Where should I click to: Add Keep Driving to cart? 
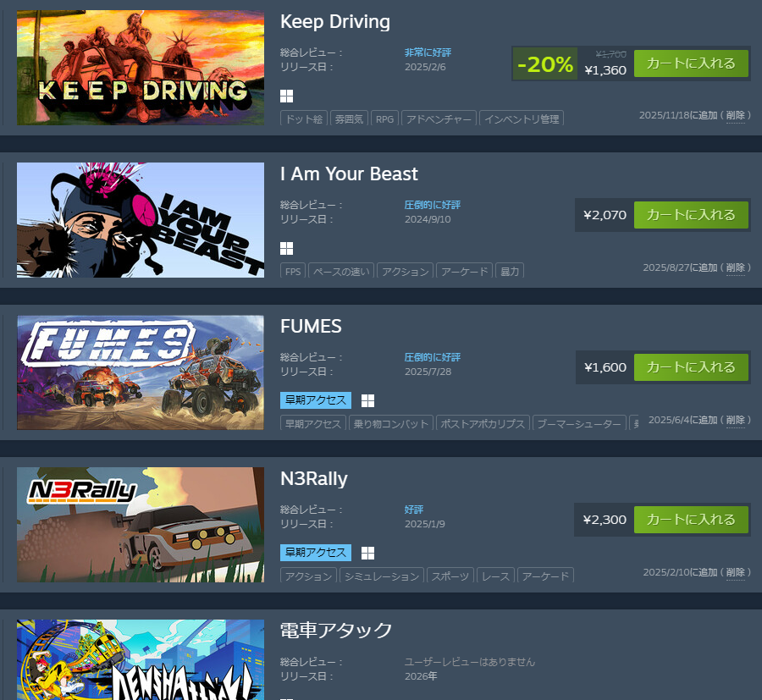click(691, 63)
